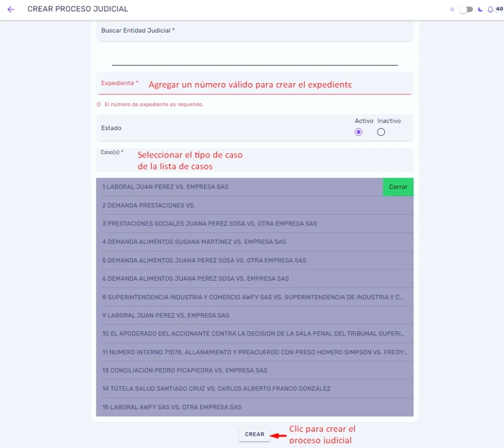Pick case 13 CONCILIACIÓN PEDRO PICAPIEDRA
Image resolution: width=504 pixels, height=448 pixels.
click(254, 371)
